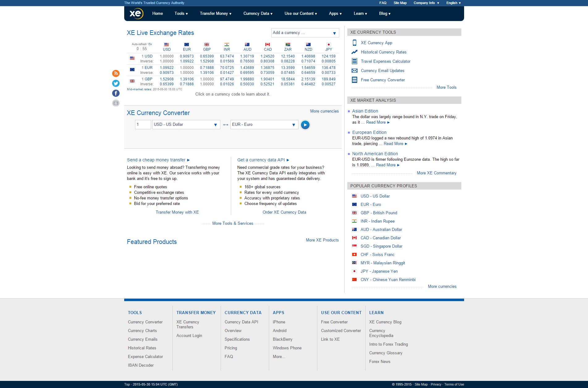Click the XE logo in navigation bar
The width and height of the screenshot is (588, 388).
(x=136, y=14)
